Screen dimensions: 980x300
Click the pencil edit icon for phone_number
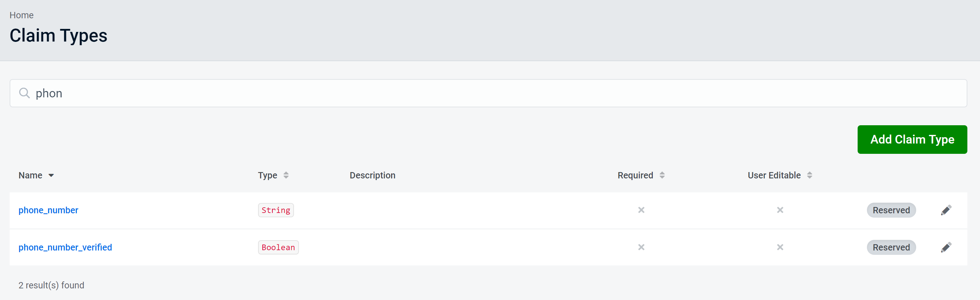point(946,210)
